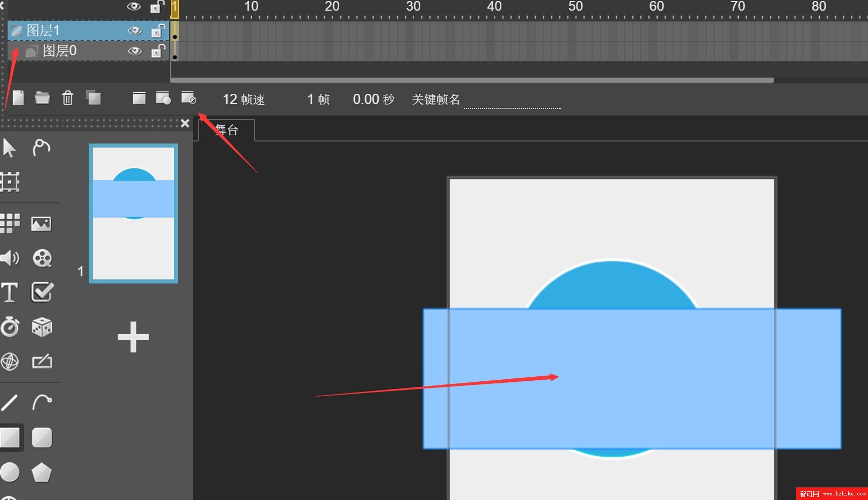Click the trash delete layer icon
This screenshot has width=868, height=500.
click(x=67, y=98)
